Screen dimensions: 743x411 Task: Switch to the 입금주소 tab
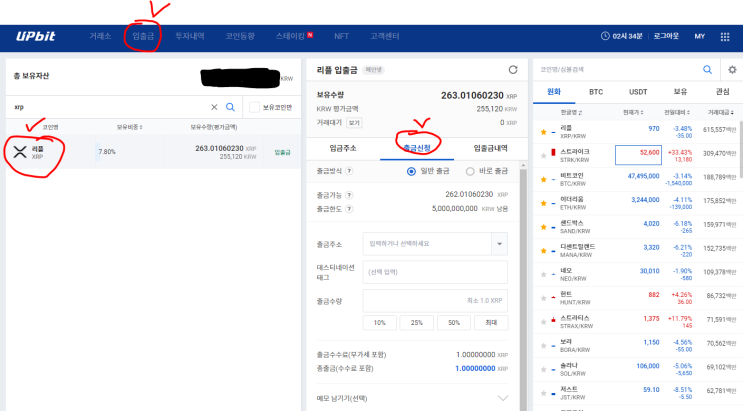[x=343, y=148]
